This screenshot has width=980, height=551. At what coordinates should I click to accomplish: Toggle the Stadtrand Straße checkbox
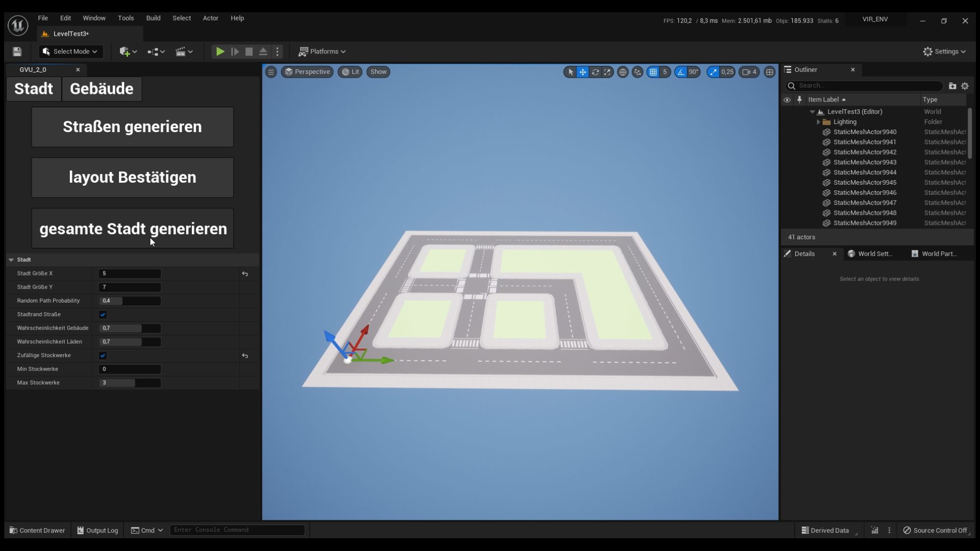tap(103, 315)
